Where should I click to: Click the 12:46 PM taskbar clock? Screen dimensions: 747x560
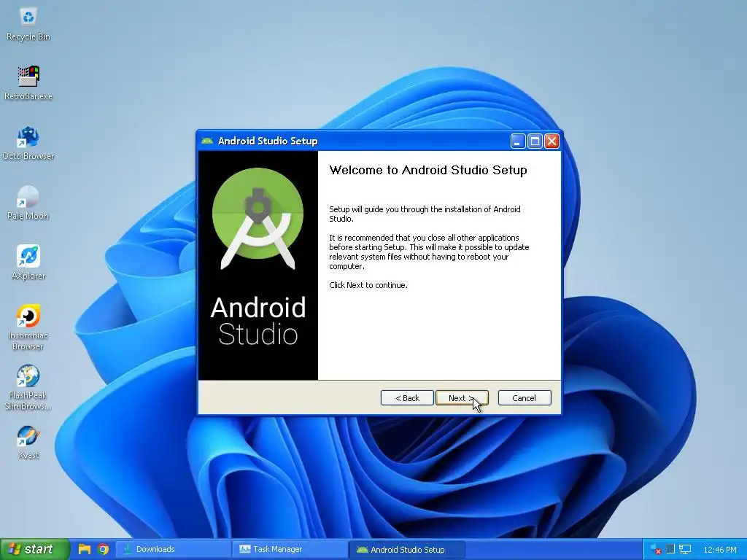tap(720, 550)
